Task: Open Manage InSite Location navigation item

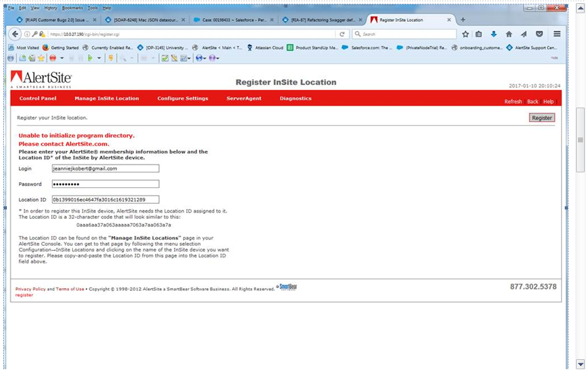Action: click(x=107, y=98)
